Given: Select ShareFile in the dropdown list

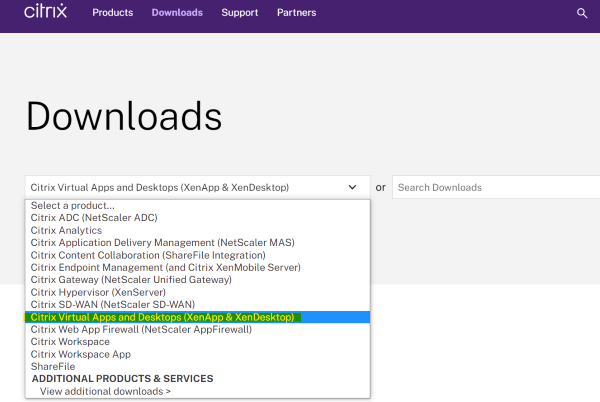Looking at the screenshot, I should tap(197, 366).
